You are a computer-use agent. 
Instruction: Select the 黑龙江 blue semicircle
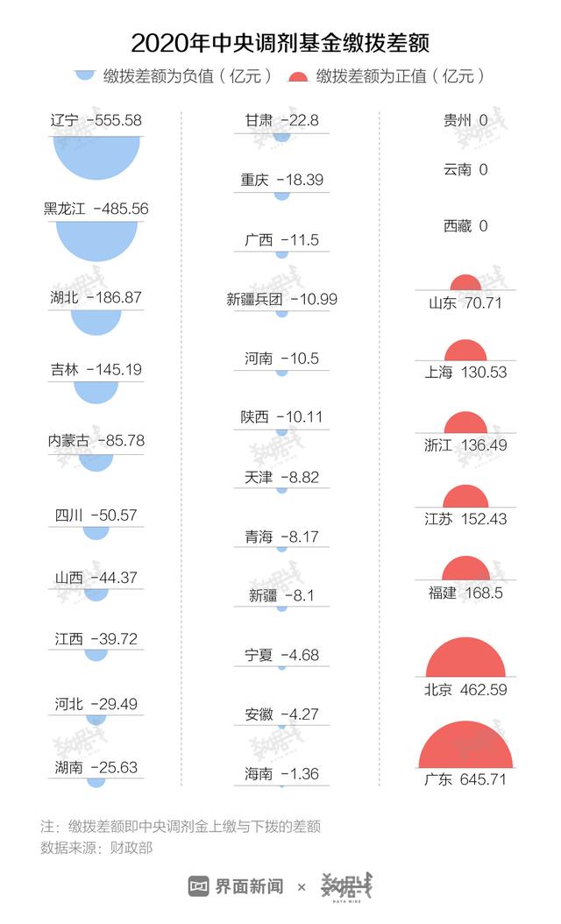96,238
